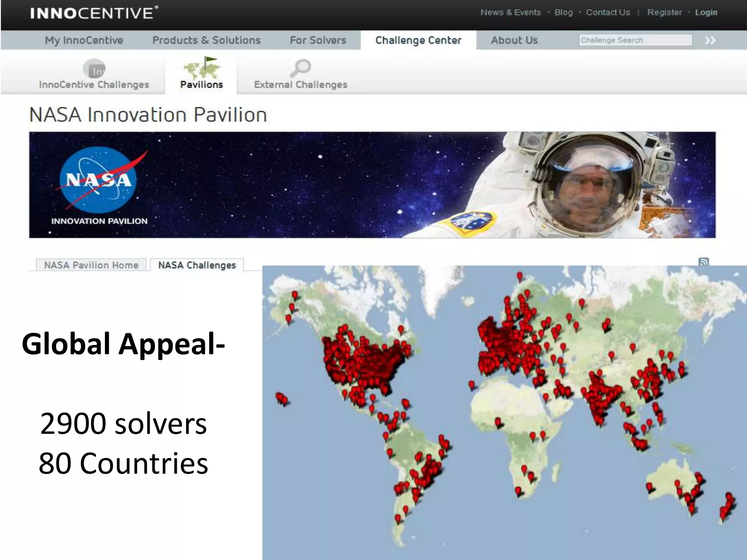747x560 pixels.
Task: Open External Challenges magnifier icon
Action: 301,68
